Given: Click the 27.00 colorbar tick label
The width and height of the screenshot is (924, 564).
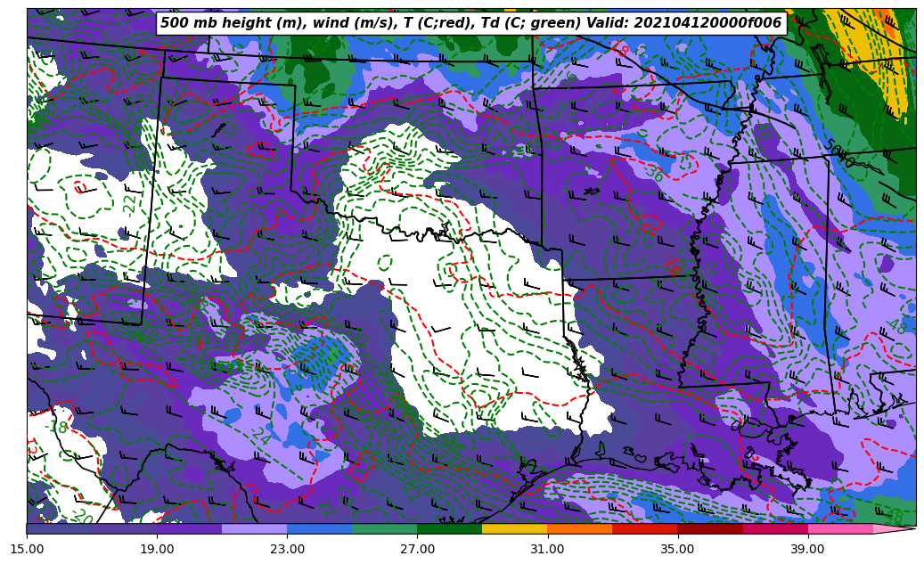Looking at the screenshot, I should point(417,550).
